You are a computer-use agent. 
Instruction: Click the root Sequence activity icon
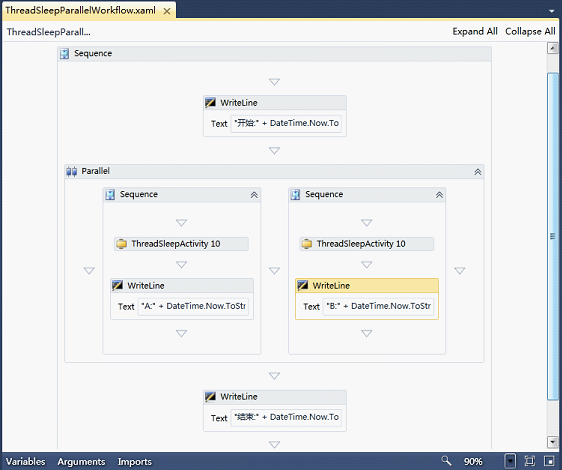tap(65, 54)
